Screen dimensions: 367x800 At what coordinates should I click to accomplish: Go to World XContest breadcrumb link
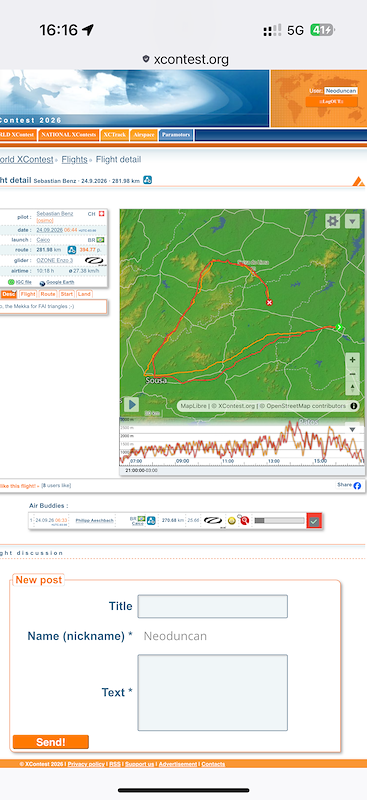[x=27, y=160]
